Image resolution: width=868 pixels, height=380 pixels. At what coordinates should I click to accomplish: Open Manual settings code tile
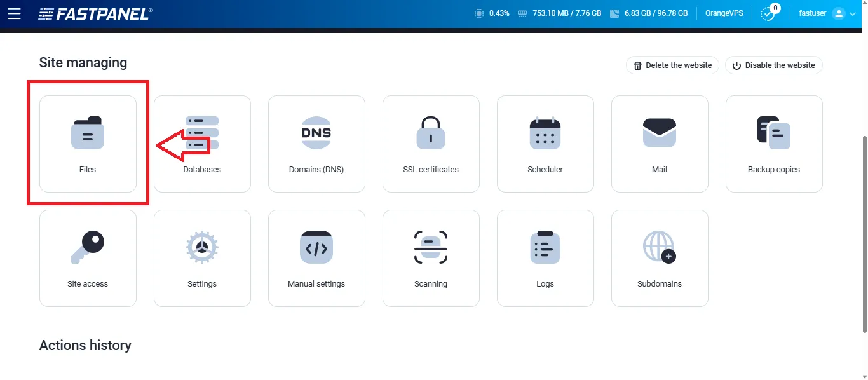316,258
